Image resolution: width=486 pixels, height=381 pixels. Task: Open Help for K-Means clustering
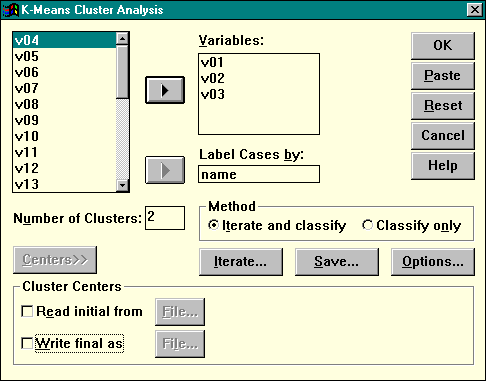443,166
